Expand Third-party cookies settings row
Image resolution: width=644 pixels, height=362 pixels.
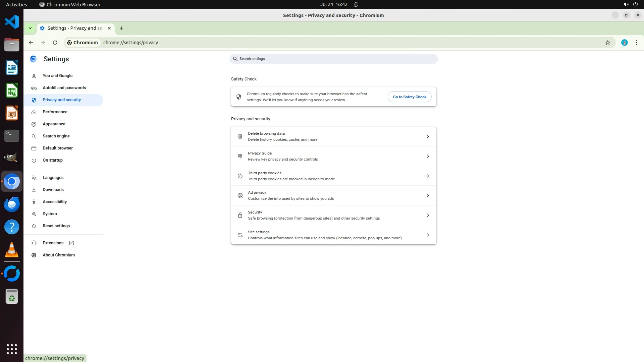tap(333, 176)
